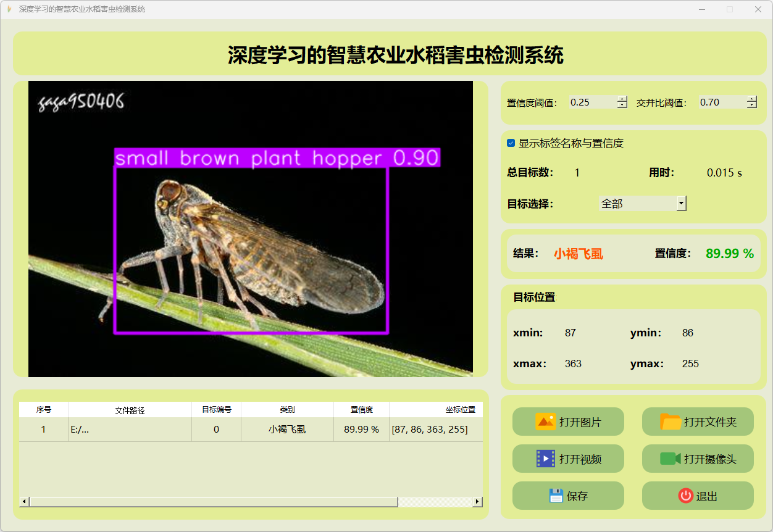Click the 类别 column header
The width and height of the screenshot is (773, 532).
coord(287,410)
